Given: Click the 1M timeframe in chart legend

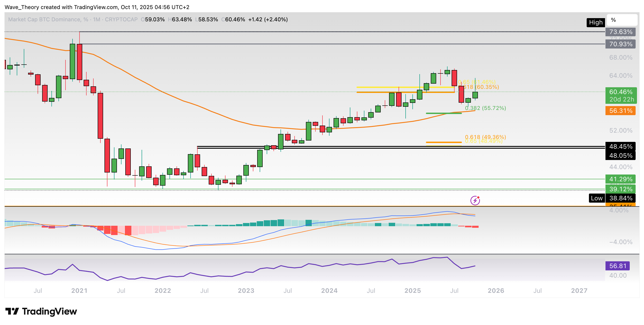Looking at the screenshot, I should tap(97, 19).
